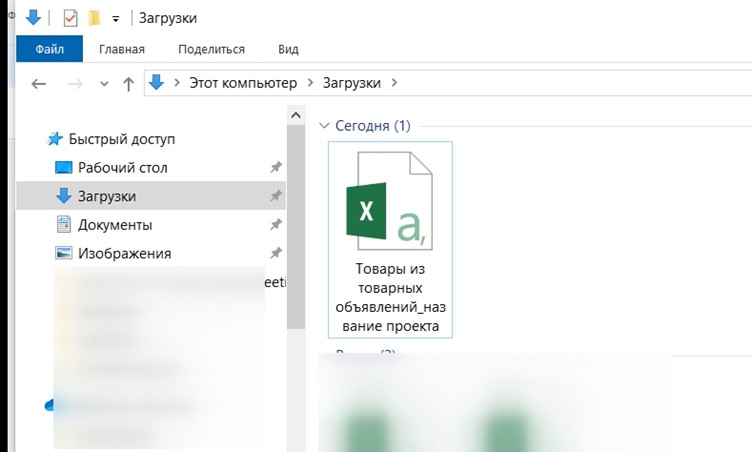Click the pin icon next to Документы

coord(275,225)
